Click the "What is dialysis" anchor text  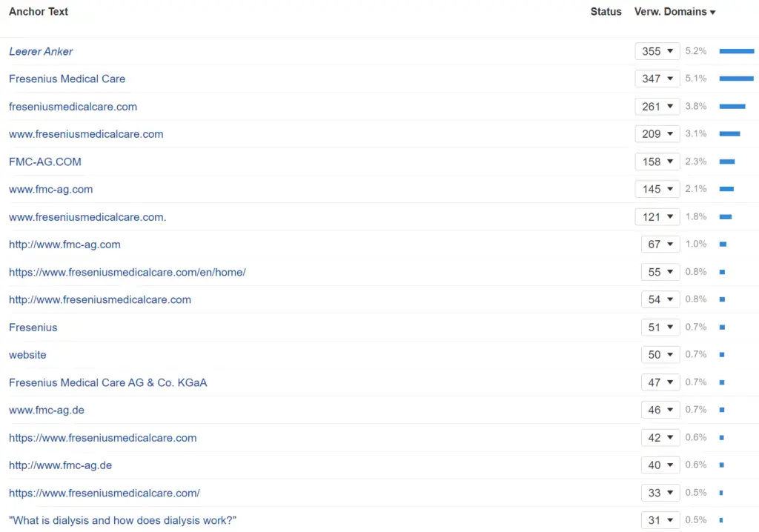coord(122,520)
